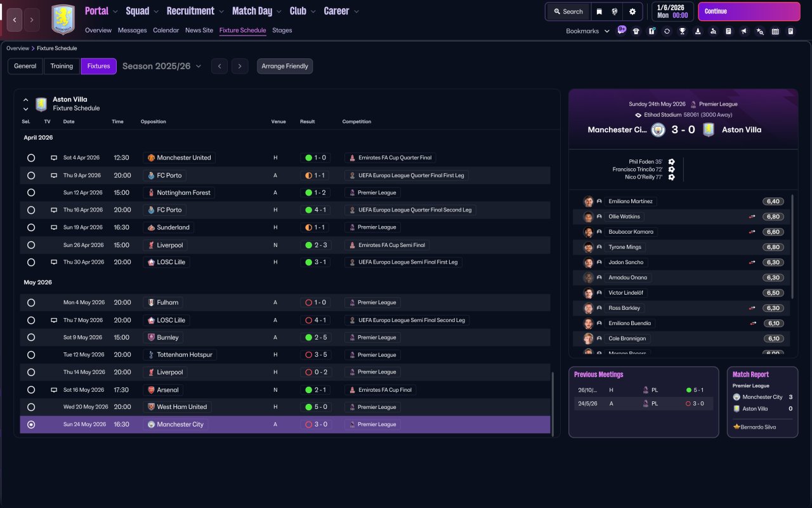Select the Sunderland fixture radio button
The width and height of the screenshot is (812, 508).
click(31, 227)
